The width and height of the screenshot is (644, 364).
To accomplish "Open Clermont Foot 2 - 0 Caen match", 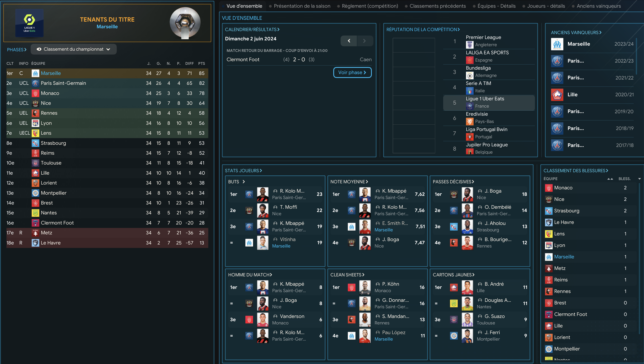I will [x=299, y=60].
